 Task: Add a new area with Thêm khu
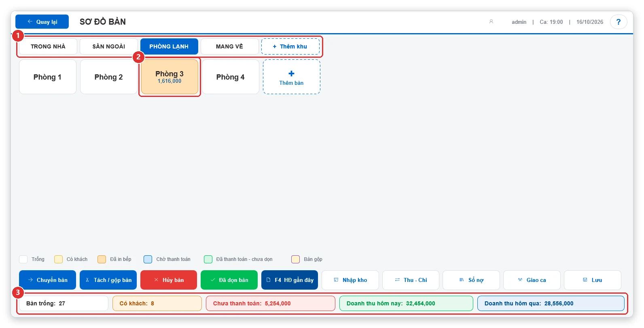click(x=290, y=46)
